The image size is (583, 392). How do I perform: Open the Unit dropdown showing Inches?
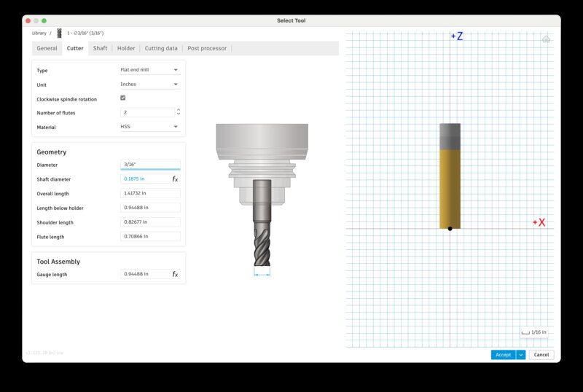click(149, 85)
